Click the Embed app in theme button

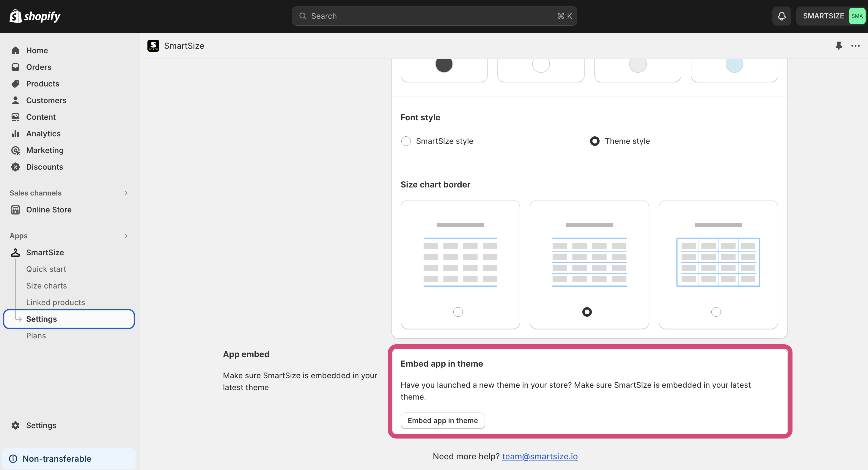pyautogui.click(x=443, y=420)
